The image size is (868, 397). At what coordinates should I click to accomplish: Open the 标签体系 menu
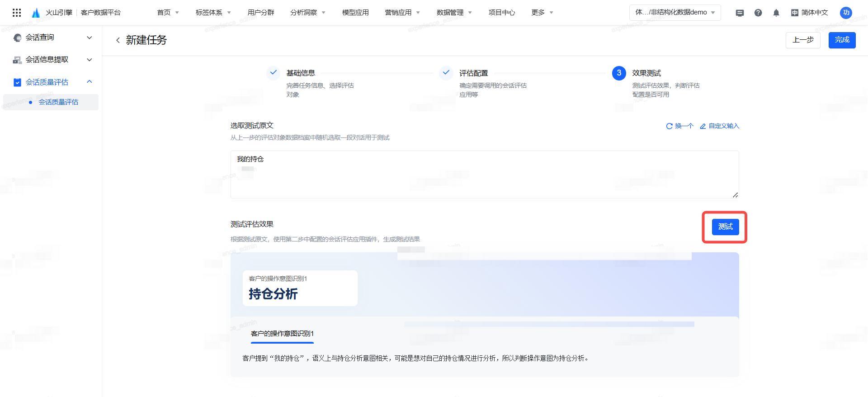click(x=213, y=13)
